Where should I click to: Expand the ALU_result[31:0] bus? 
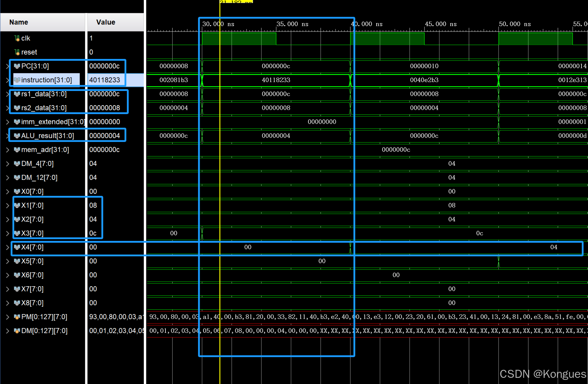(x=7, y=136)
